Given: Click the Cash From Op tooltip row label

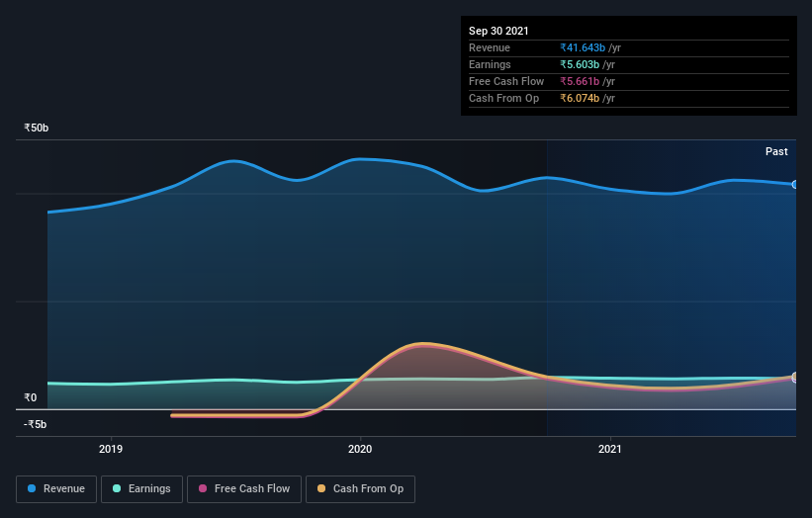Looking at the screenshot, I should (x=503, y=98).
